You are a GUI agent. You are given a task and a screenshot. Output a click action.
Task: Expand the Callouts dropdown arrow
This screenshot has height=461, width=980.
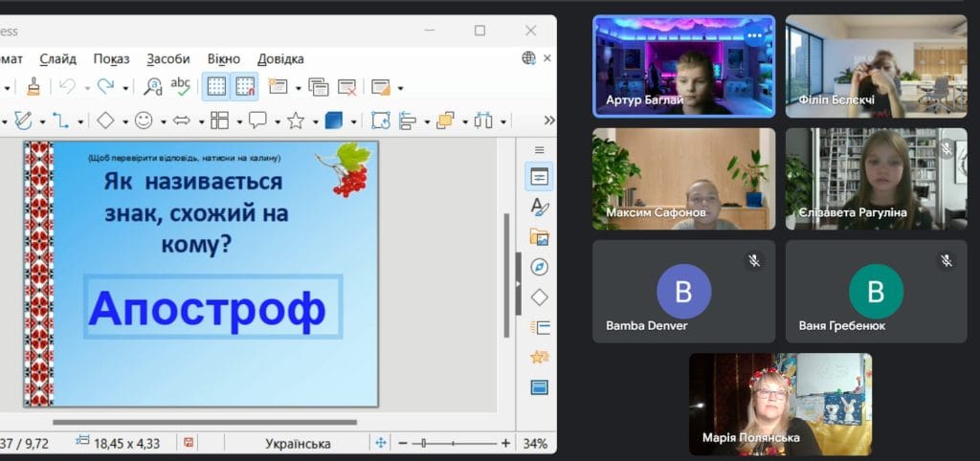coord(277,121)
